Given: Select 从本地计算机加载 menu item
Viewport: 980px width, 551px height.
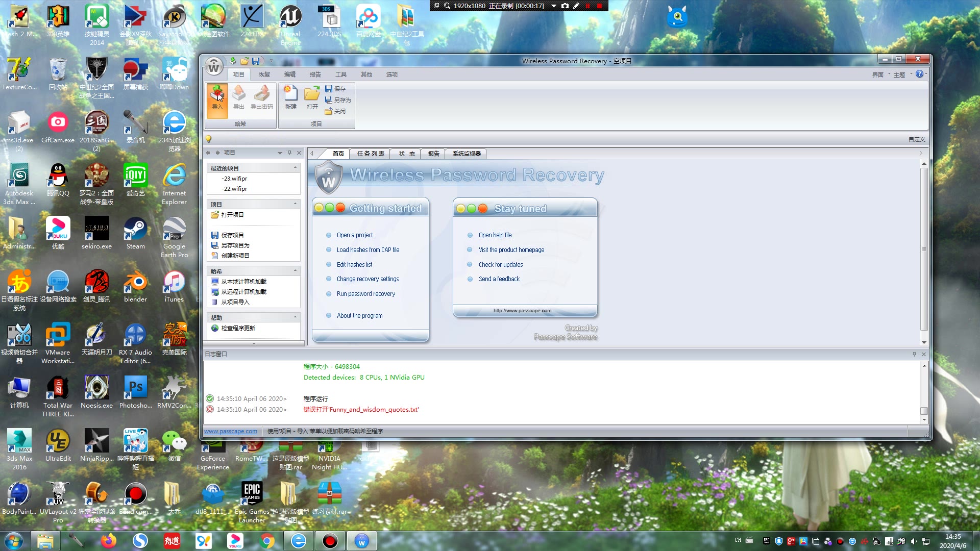Looking at the screenshot, I should (x=243, y=281).
